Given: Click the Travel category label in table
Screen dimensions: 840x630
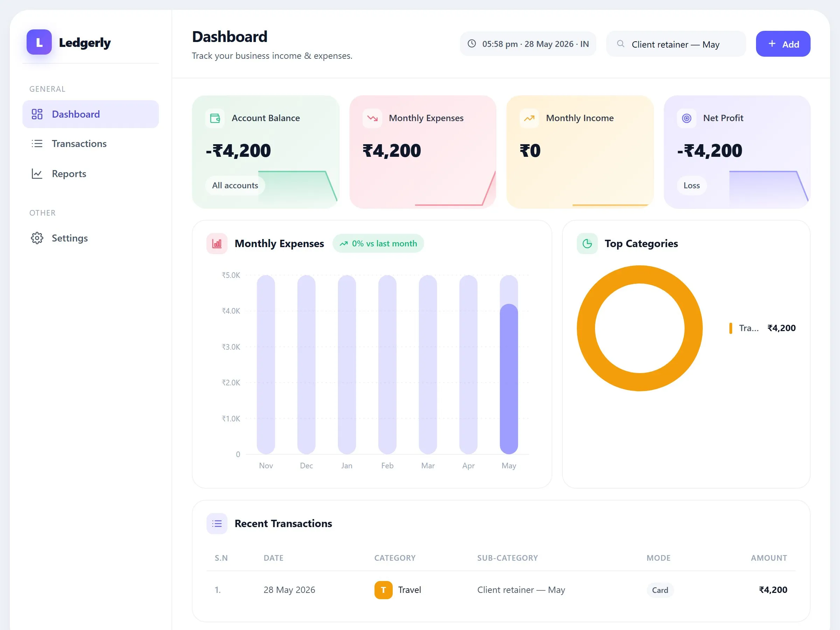Looking at the screenshot, I should [x=409, y=590].
